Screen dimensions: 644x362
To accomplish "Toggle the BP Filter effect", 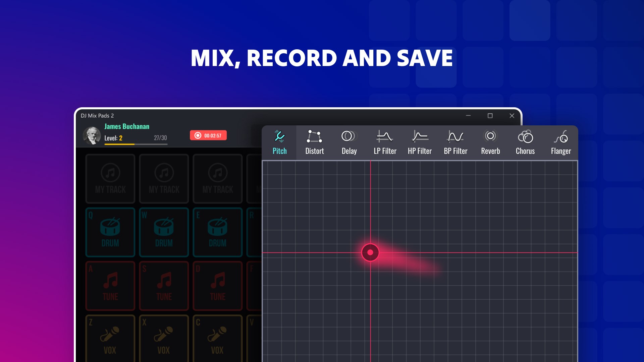I will [x=455, y=142].
